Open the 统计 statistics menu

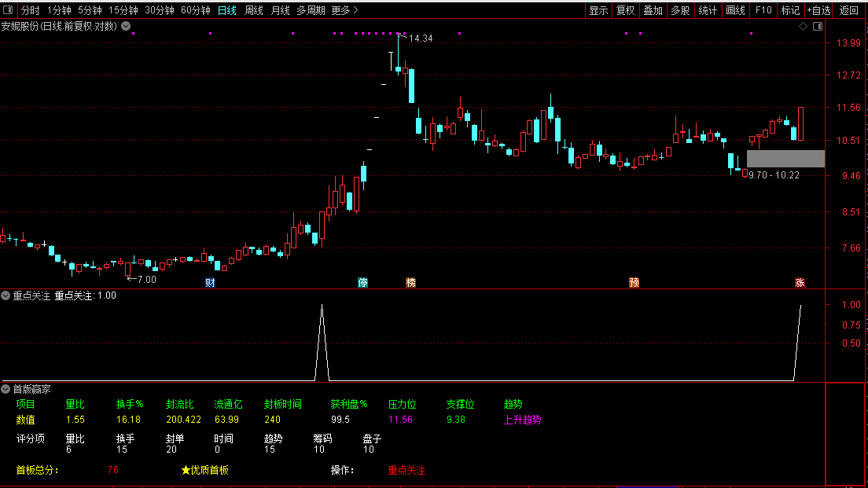(x=708, y=10)
